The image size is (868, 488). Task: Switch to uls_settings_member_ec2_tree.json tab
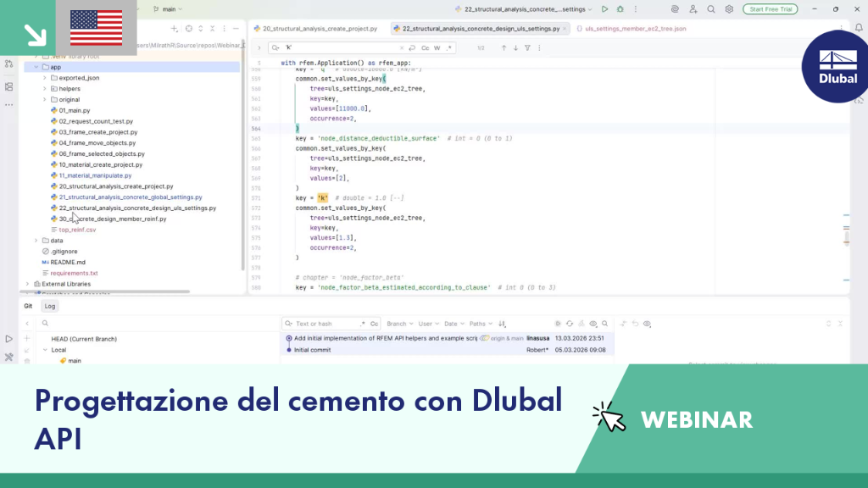pyautogui.click(x=631, y=28)
